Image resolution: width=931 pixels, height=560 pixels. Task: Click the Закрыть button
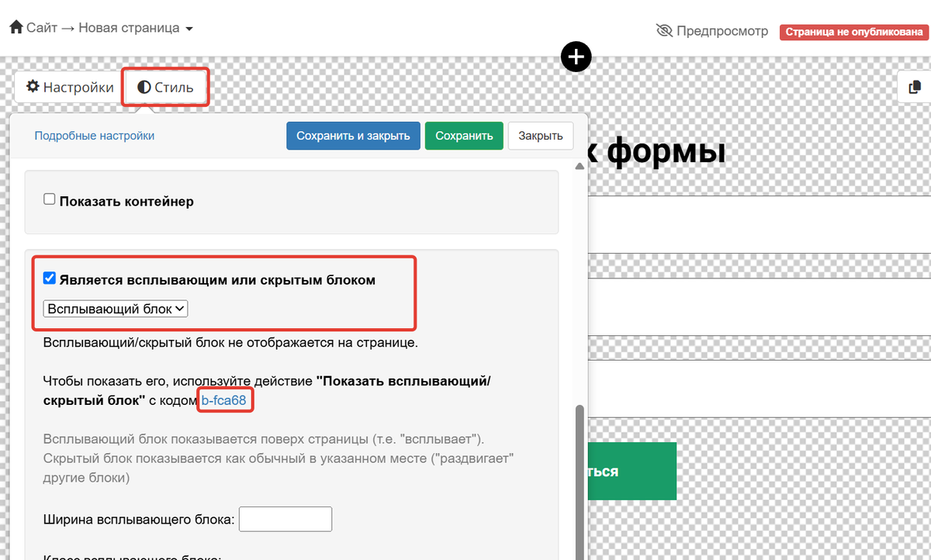(x=541, y=136)
